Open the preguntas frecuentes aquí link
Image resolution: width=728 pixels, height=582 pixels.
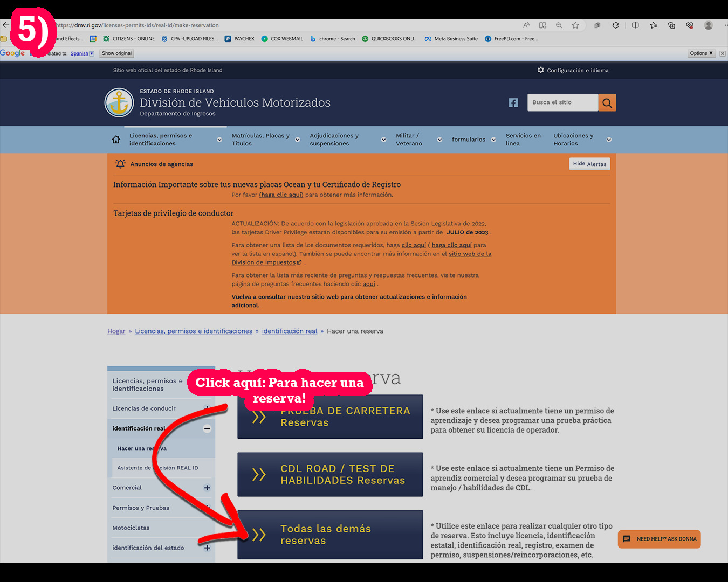coord(369,284)
